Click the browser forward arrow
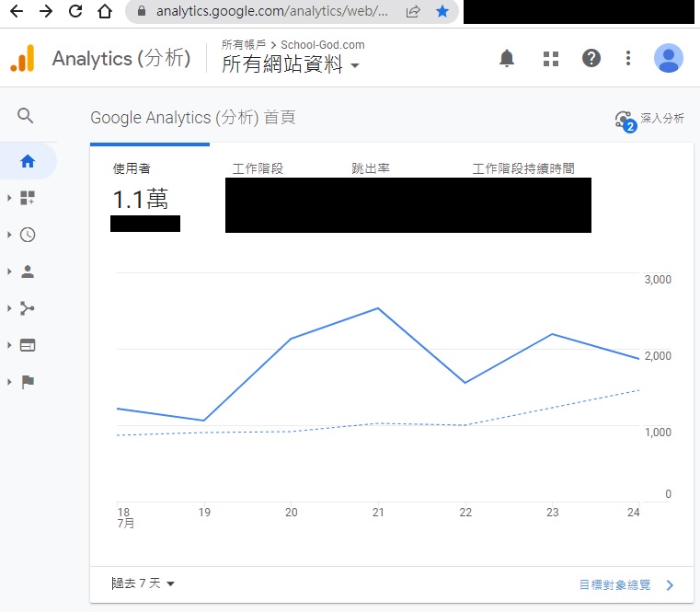 click(46, 11)
